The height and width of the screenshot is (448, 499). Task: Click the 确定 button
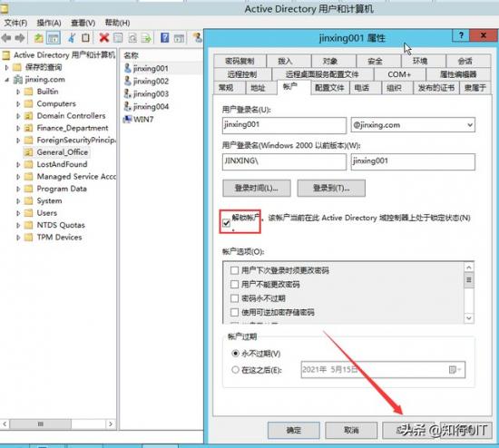pyautogui.click(x=293, y=430)
